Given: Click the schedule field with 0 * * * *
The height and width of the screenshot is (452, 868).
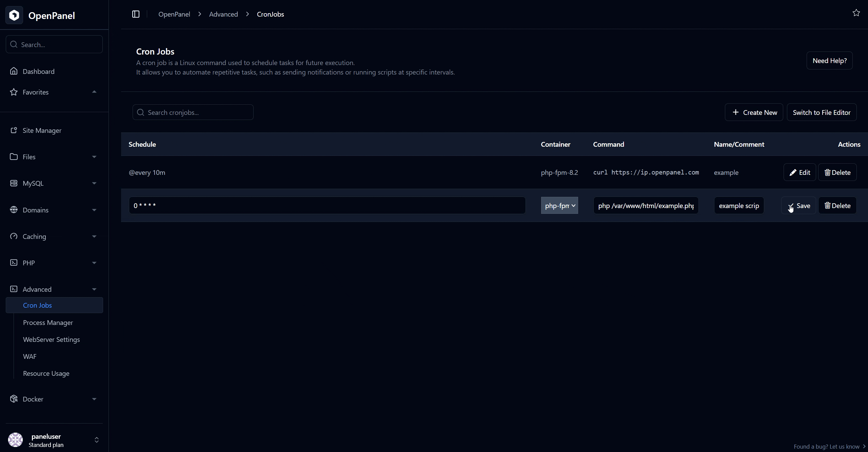Looking at the screenshot, I should coord(327,206).
